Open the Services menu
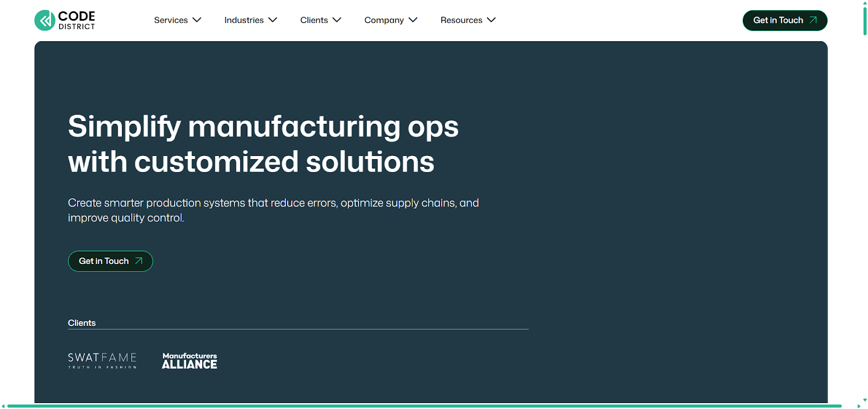This screenshot has height=409, width=868. coord(171,20)
